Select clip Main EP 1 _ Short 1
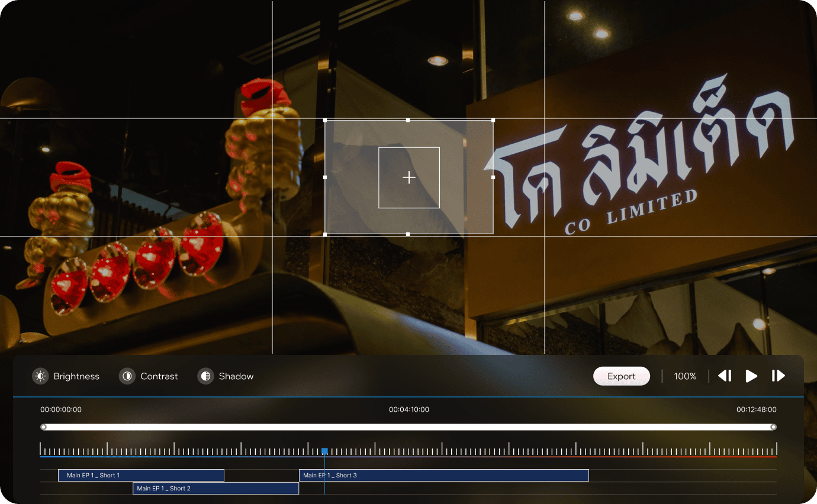The height and width of the screenshot is (504, 817). (141, 476)
